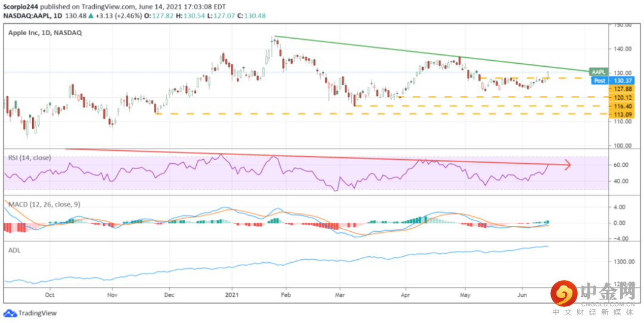
Task: Click the 110.00 price axis label
Action: click(622, 122)
